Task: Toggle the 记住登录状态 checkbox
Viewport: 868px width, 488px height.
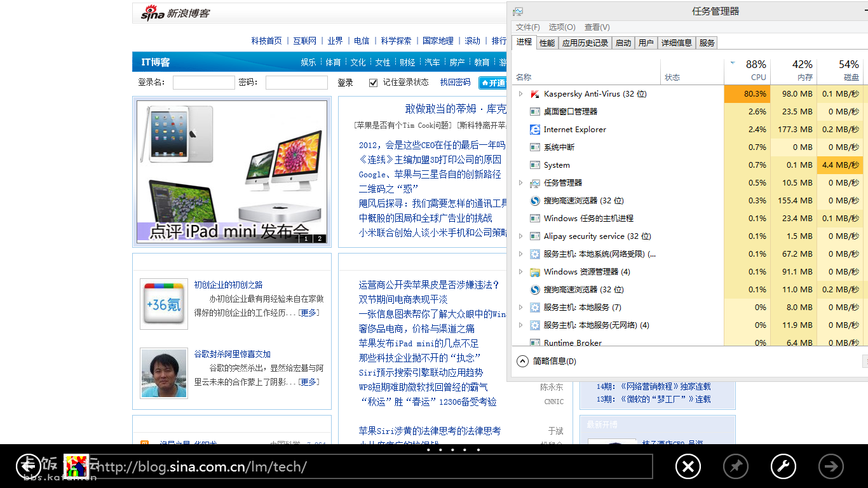Action: (x=373, y=83)
